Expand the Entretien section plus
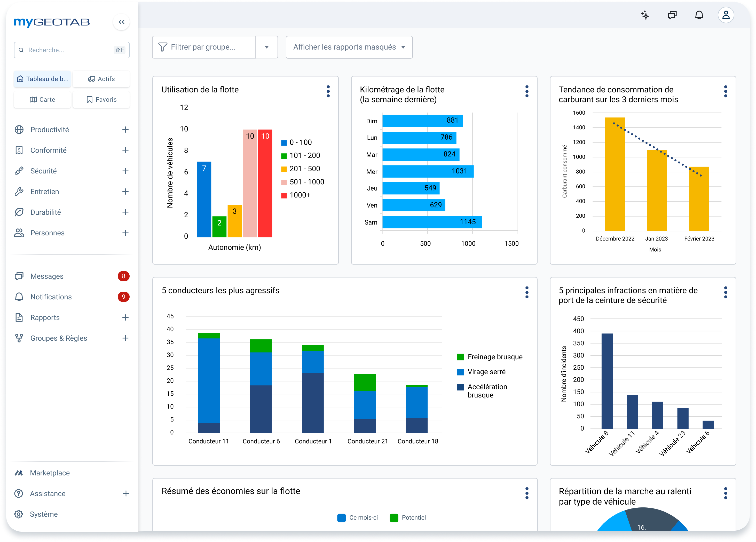The height and width of the screenshot is (542, 756). coord(125,192)
